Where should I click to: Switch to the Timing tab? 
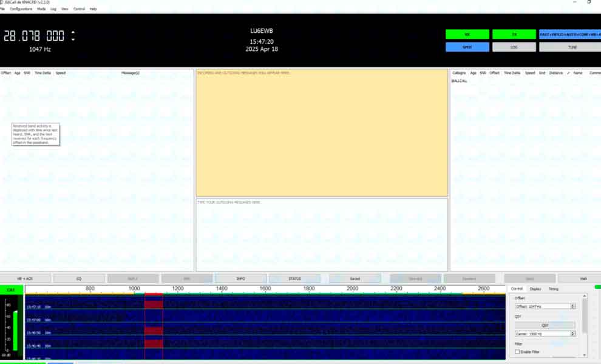[x=553, y=289]
